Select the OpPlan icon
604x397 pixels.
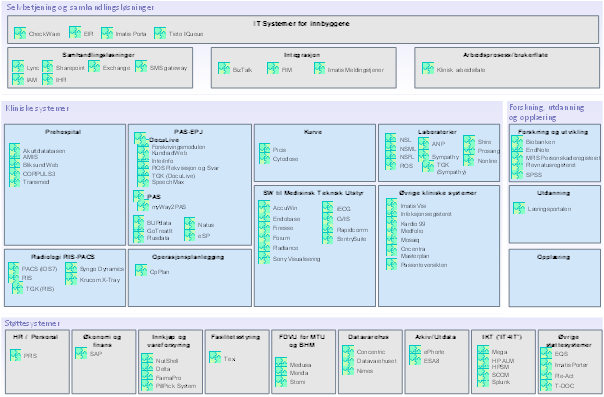point(141,270)
